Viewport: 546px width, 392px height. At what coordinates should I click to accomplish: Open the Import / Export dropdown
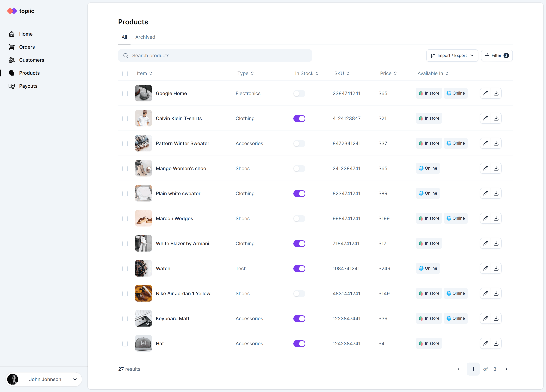coord(452,56)
